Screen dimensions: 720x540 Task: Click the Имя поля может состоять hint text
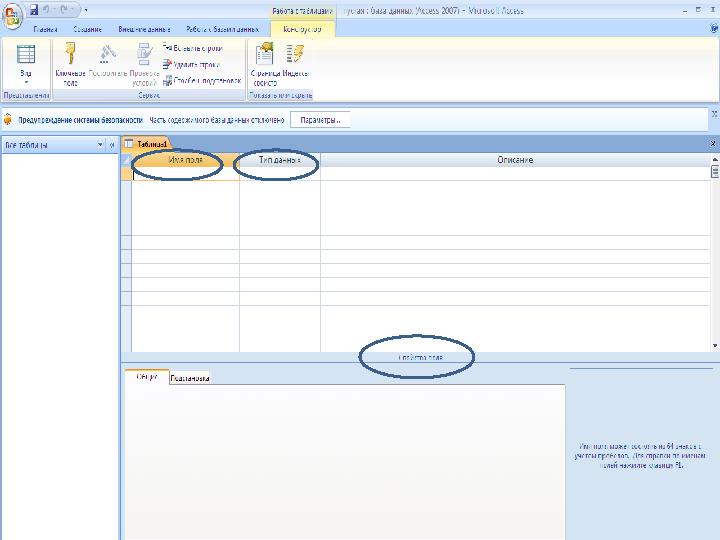pyautogui.click(x=640, y=456)
